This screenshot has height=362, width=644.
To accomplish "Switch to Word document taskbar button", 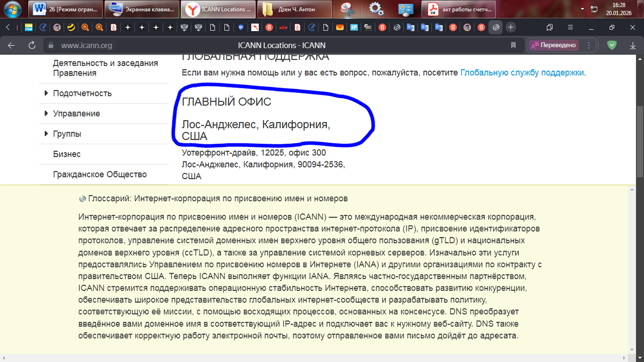I will click(x=65, y=9).
